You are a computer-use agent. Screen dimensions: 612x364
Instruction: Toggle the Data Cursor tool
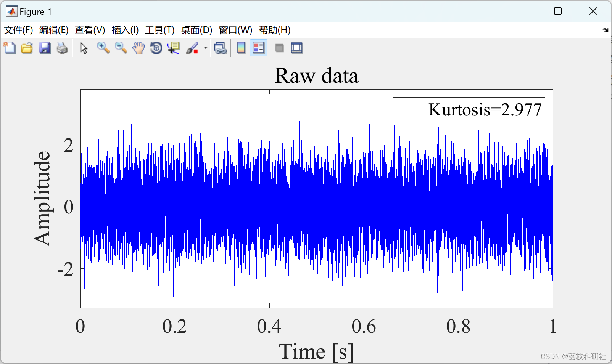click(174, 48)
